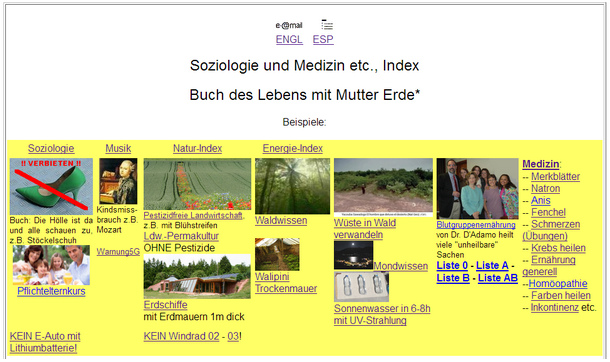Switch to the ENGL version
Image resolution: width=610 pixels, height=362 pixels.
click(289, 39)
